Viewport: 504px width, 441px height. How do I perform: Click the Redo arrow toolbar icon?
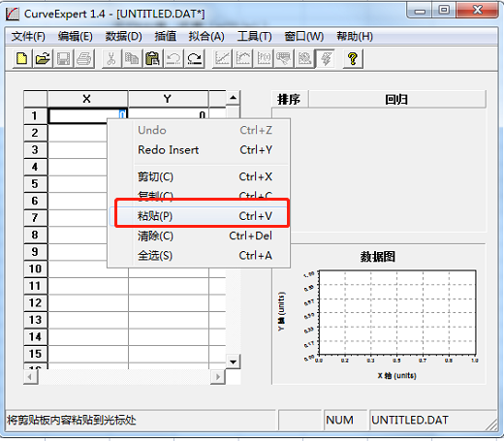(x=195, y=59)
